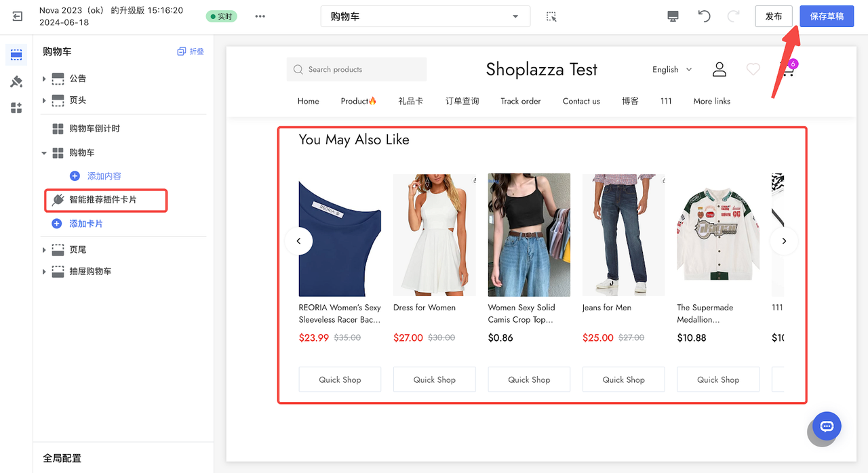
Task: Open the app blocks panel in sidebar
Action: tap(16, 107)
